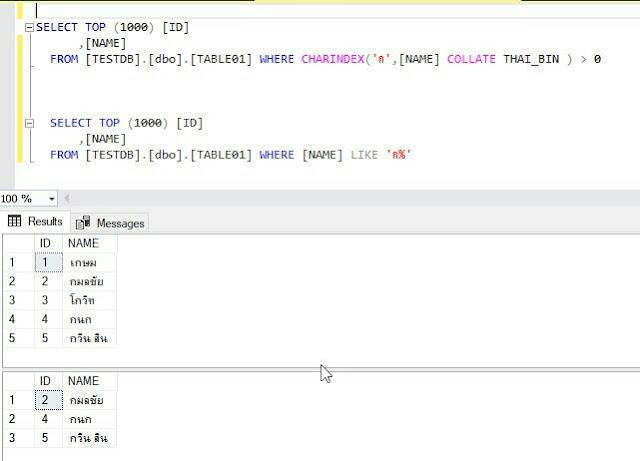Collapse the first SELECT query block
The height and width of the screenshot is (461, 640).
click(29, 27)
